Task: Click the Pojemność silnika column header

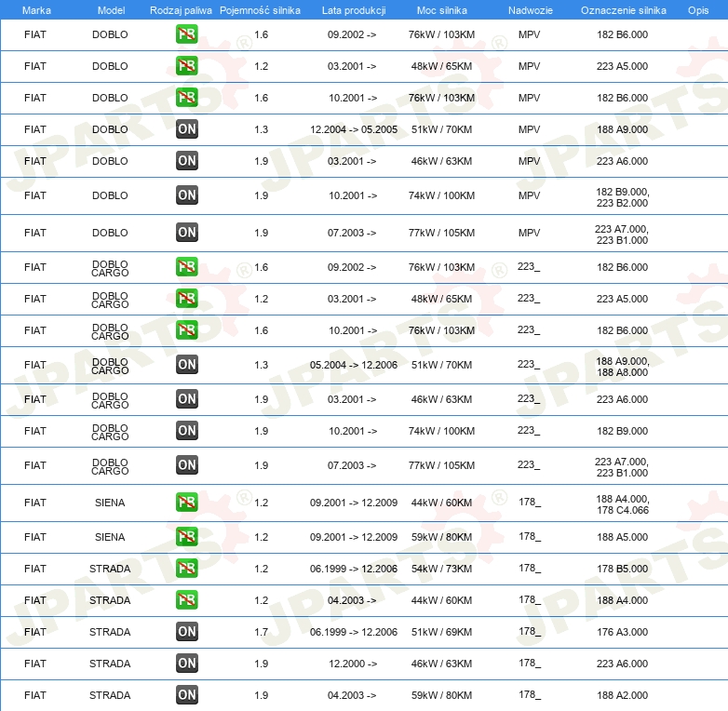Action: pyautogui.click(x=260, y=10)
